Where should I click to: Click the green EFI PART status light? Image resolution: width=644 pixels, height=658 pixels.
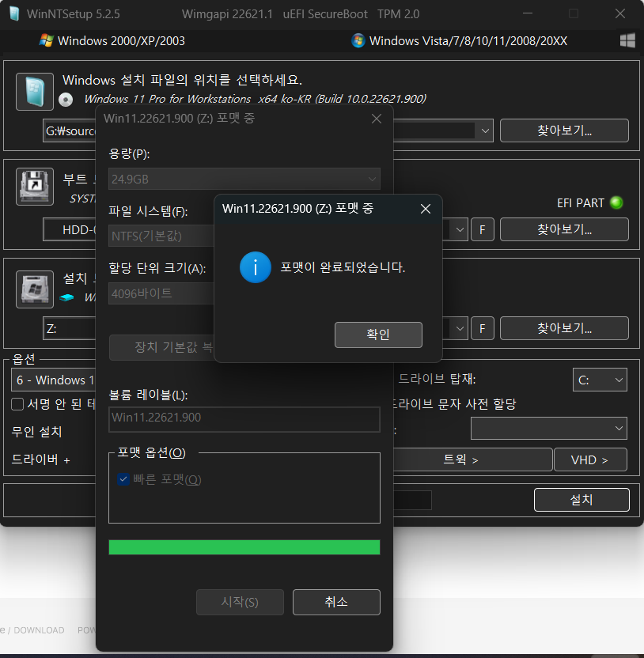coord(616,202)
